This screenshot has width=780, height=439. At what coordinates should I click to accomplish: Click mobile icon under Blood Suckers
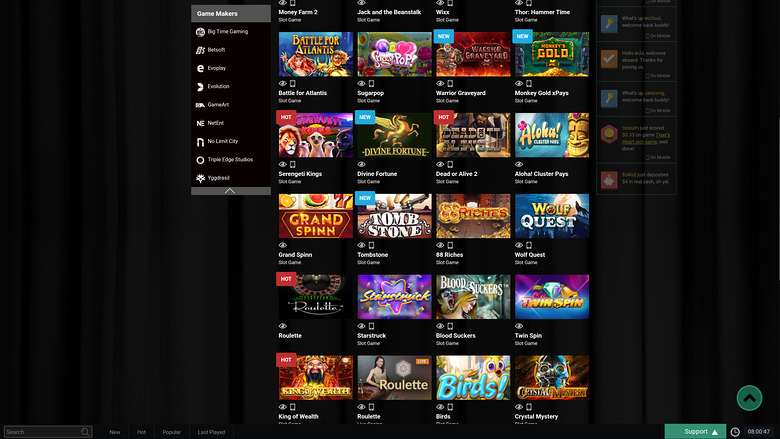(450, 326)
